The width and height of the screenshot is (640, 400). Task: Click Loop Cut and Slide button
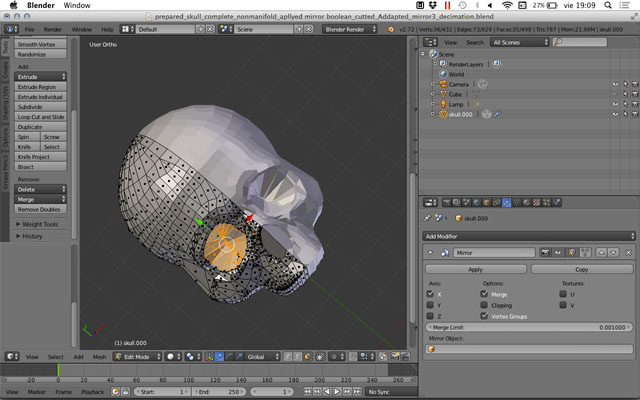click(40, 117)
